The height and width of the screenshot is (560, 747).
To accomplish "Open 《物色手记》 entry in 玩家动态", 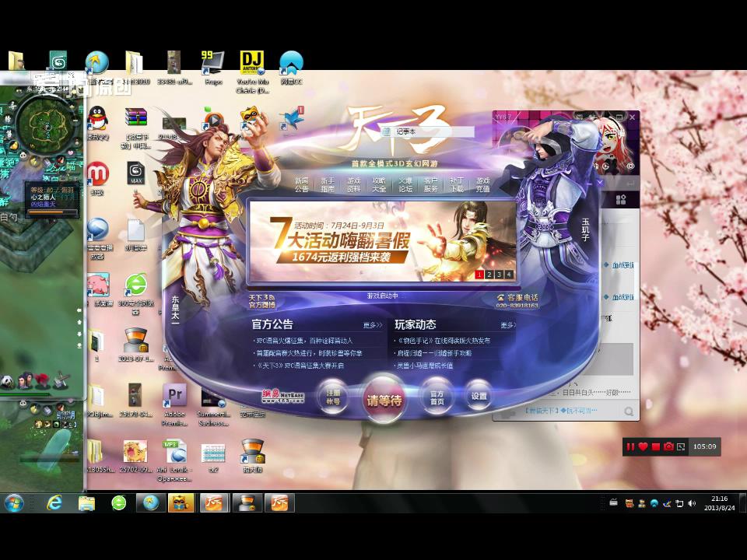I will 443,341.
